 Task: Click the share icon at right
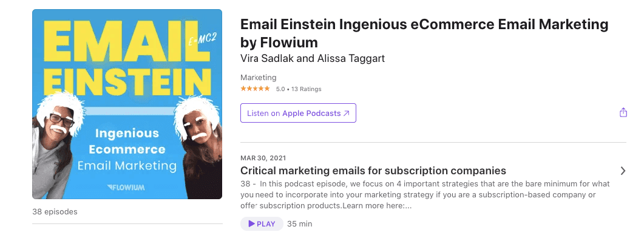coord(623,112)
